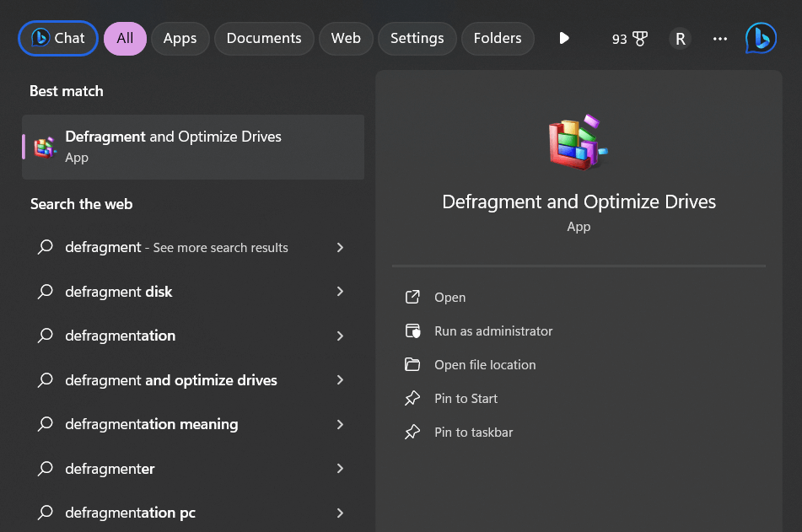Viewport: 802px width, 532px height.
Task: Expand the 'defragmentation meaning' suggestion chevron
Action: 340,424
